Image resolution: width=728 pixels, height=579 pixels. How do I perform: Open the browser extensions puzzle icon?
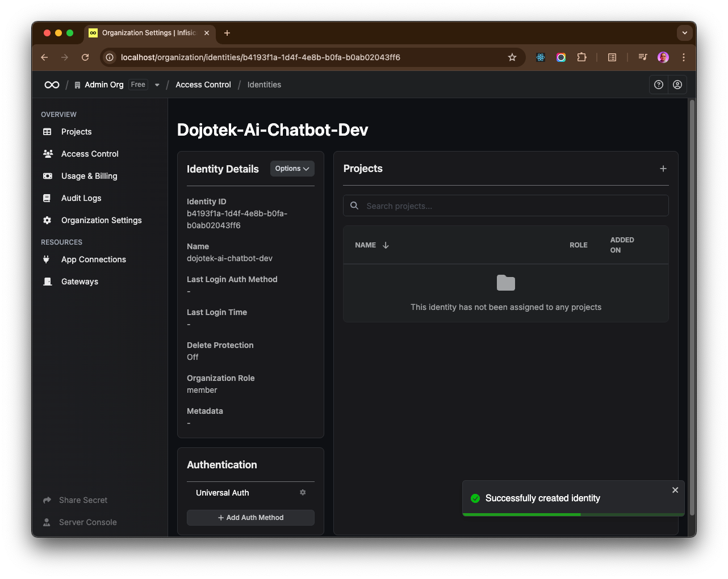click(x=581, y=57)
